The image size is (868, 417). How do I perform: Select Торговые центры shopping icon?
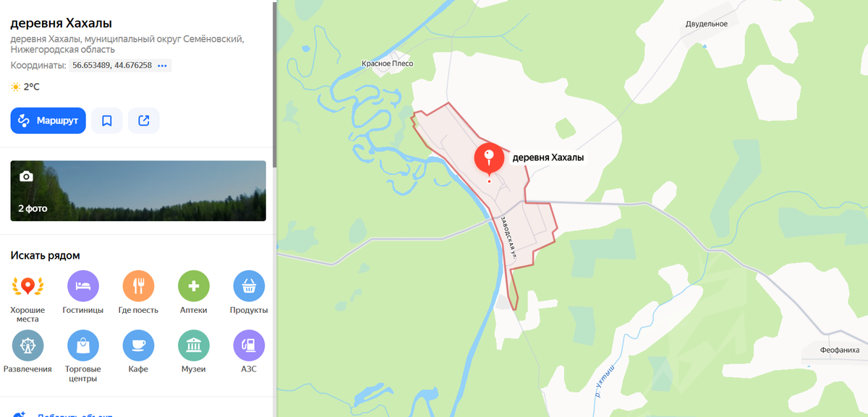(83, 345)
